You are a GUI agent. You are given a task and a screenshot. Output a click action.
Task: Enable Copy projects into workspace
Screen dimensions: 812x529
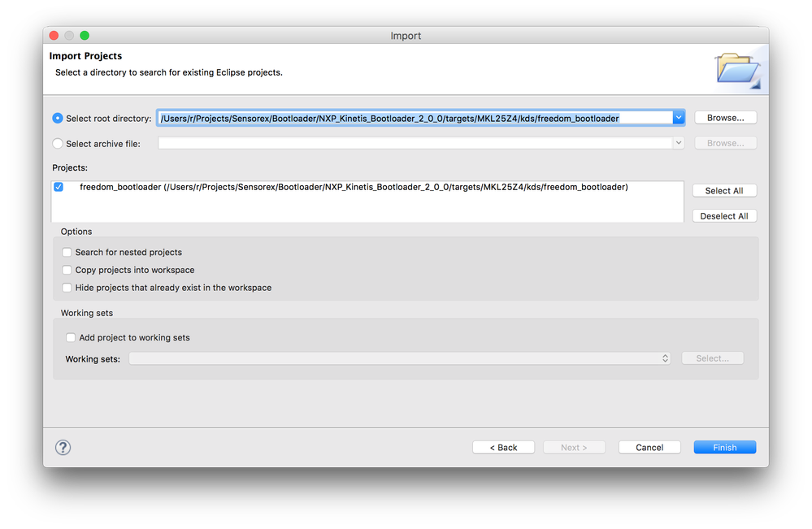point(67,271)
